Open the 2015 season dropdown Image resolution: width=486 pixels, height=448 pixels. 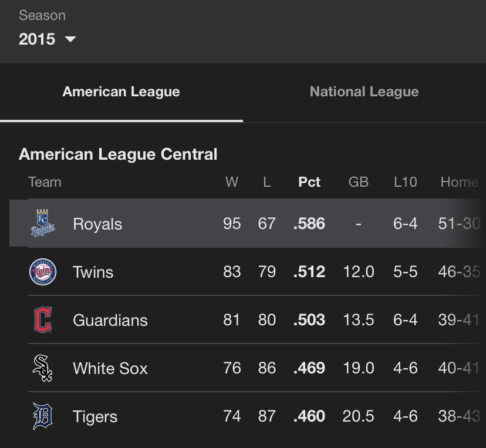(47, 39)
